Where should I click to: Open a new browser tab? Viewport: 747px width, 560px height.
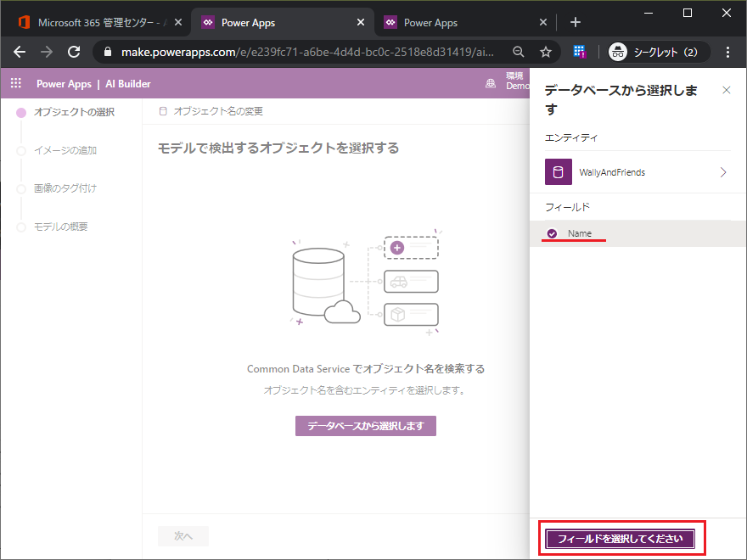pos(575,22)
